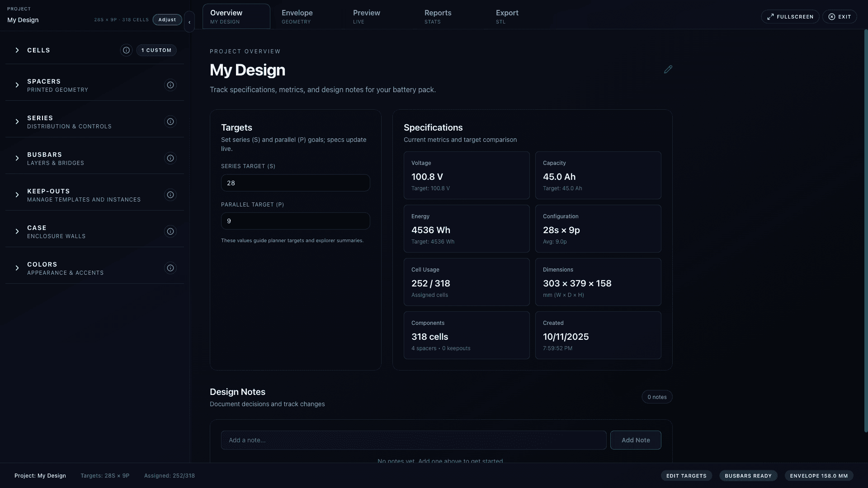
Task: Click the info icon next to CELLS
Action: 126,50
